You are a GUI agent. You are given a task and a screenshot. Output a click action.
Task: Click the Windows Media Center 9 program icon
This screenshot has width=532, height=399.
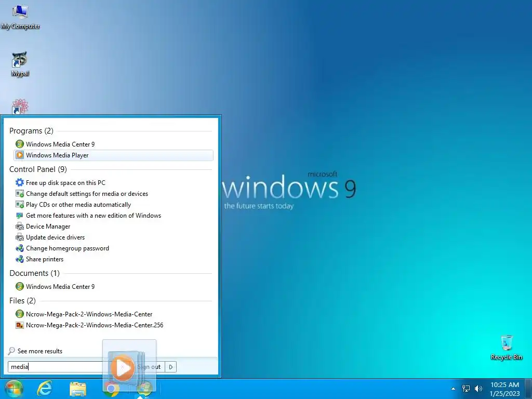[x=20, y=144]
